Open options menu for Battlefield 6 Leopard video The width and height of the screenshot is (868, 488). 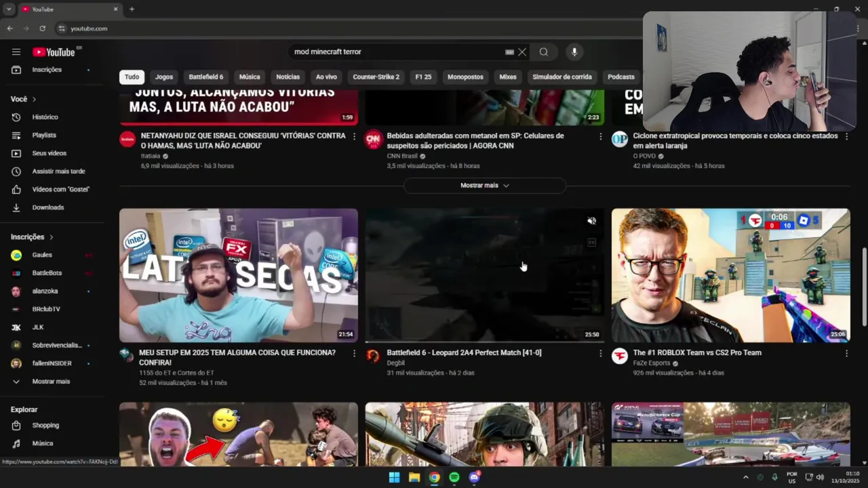[600, 353]
